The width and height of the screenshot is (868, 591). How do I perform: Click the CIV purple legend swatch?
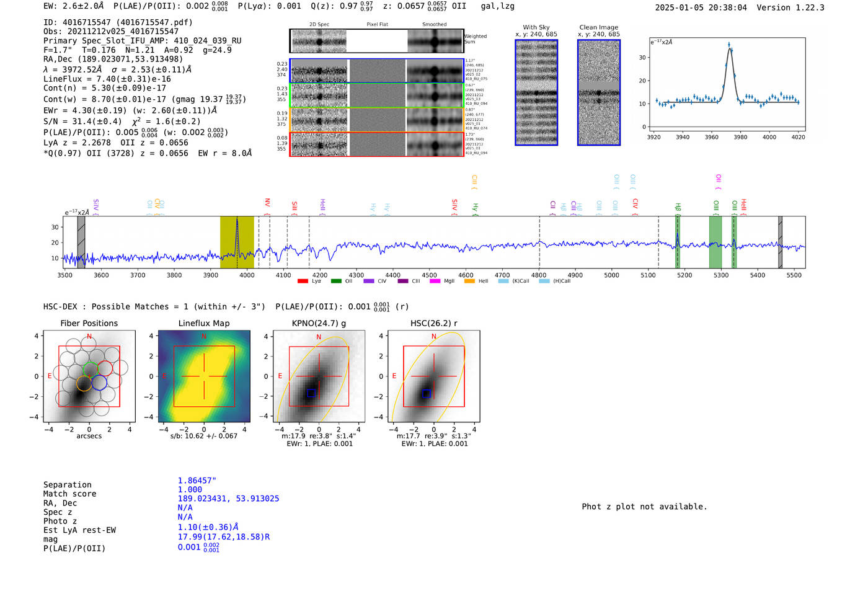(369, 282)
